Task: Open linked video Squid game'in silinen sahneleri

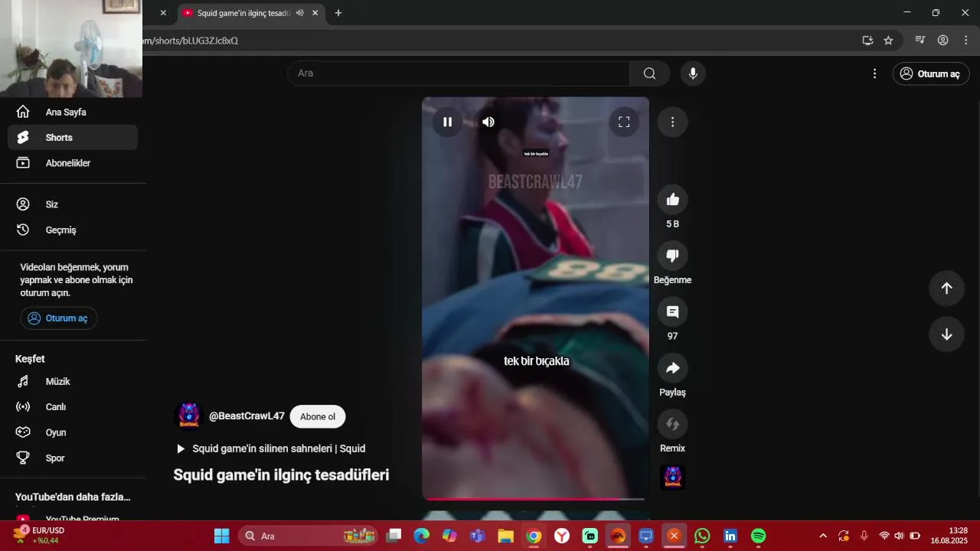Action: pyautogui.click(x=271, y=448)
